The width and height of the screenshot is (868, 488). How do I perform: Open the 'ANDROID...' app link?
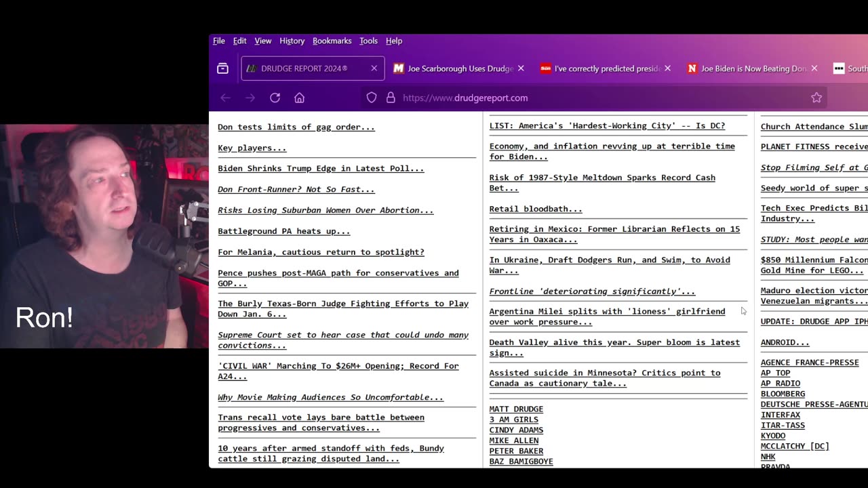pyautogui.click(x=785, y=342)
